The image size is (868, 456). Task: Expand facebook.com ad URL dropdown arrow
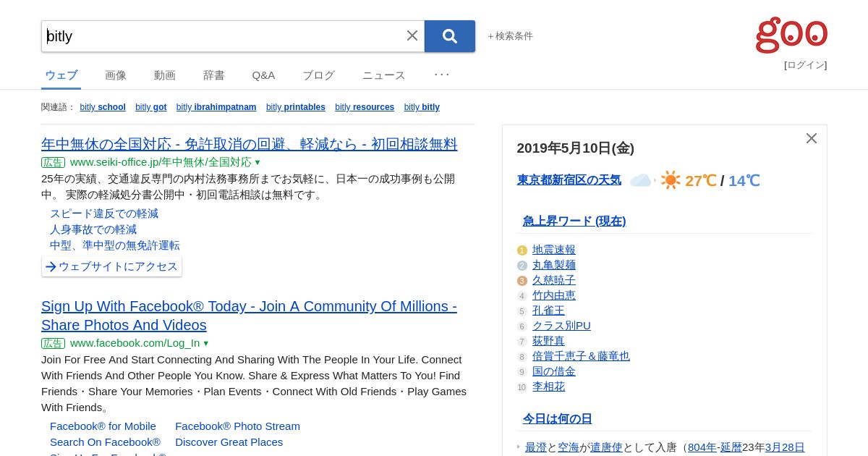(205, 344)
